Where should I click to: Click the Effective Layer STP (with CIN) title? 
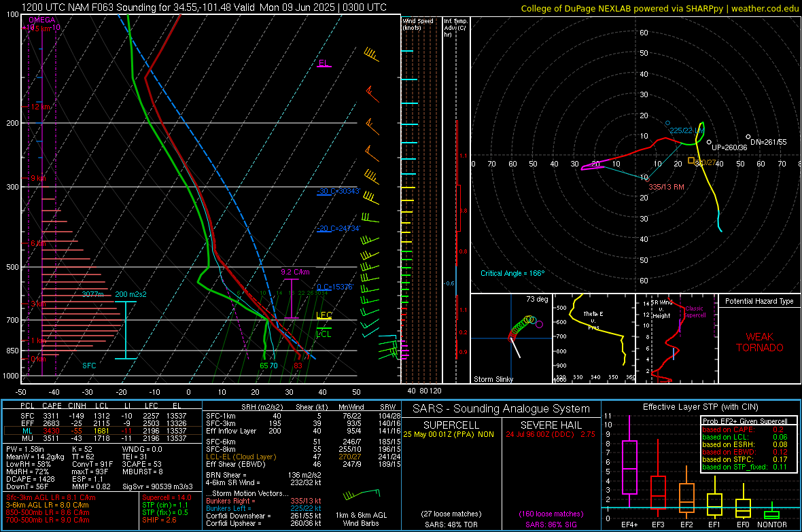tap(701, 407)
